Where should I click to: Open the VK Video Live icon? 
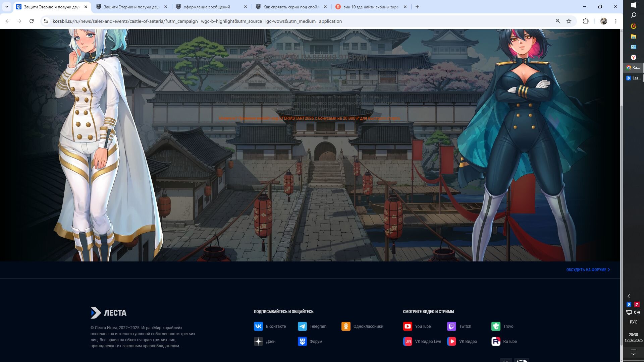408,341
